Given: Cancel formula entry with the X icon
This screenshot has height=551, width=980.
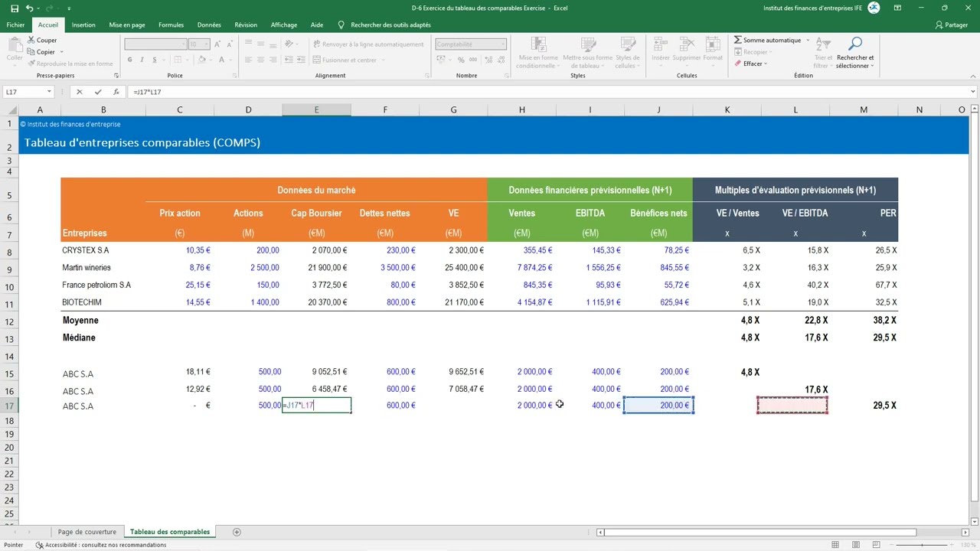Looking at the screenshot, I should tap(79, 92).
